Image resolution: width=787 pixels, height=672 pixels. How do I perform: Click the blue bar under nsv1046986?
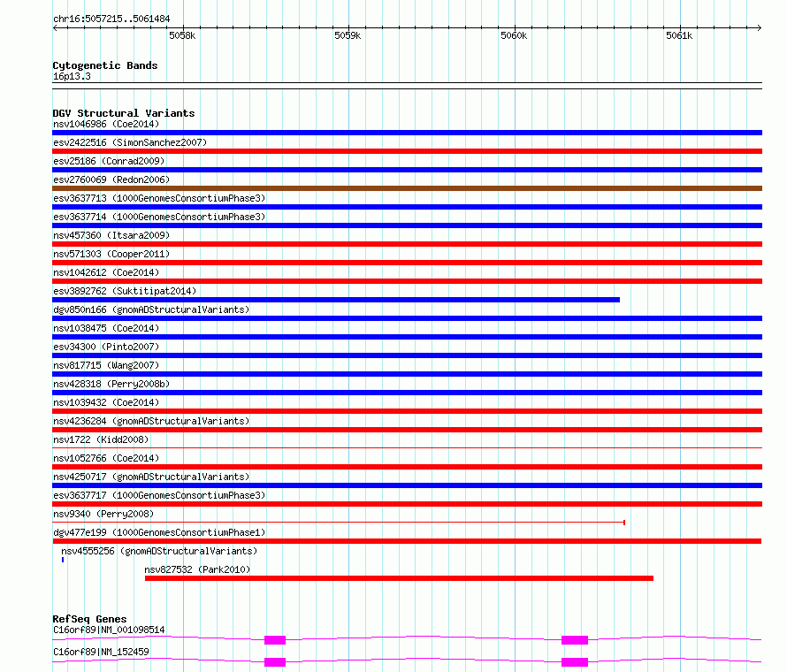(407, 133)
